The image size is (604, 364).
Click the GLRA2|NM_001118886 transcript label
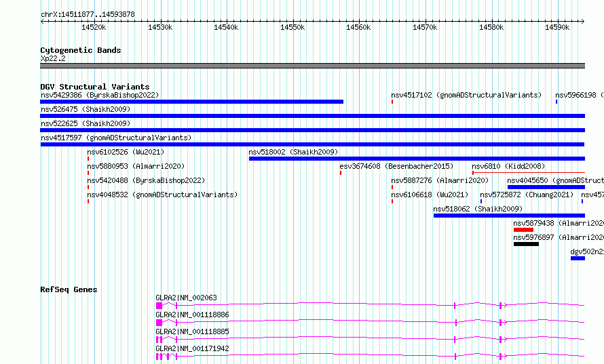coord(192,315)
